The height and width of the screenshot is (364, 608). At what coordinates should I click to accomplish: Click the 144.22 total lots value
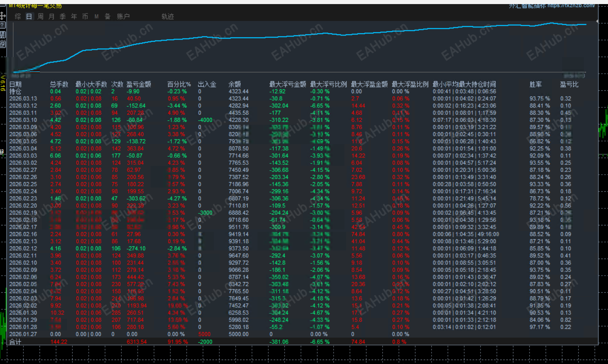[x=59, y=342]
